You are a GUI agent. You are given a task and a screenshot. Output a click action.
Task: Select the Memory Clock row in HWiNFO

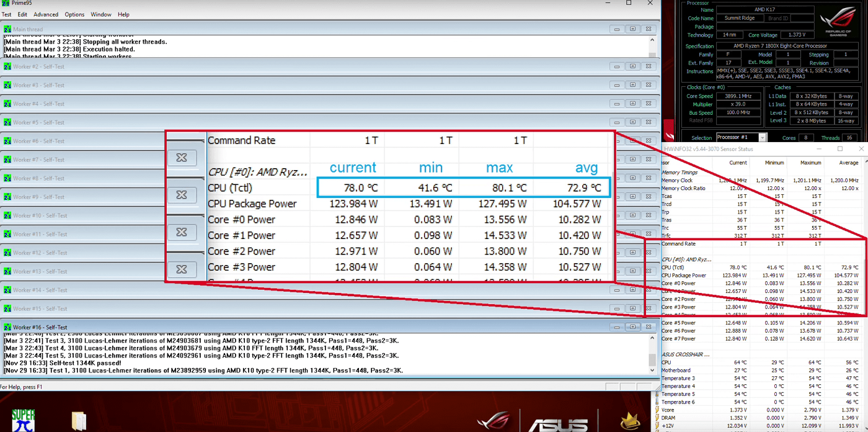pos(761,180)
